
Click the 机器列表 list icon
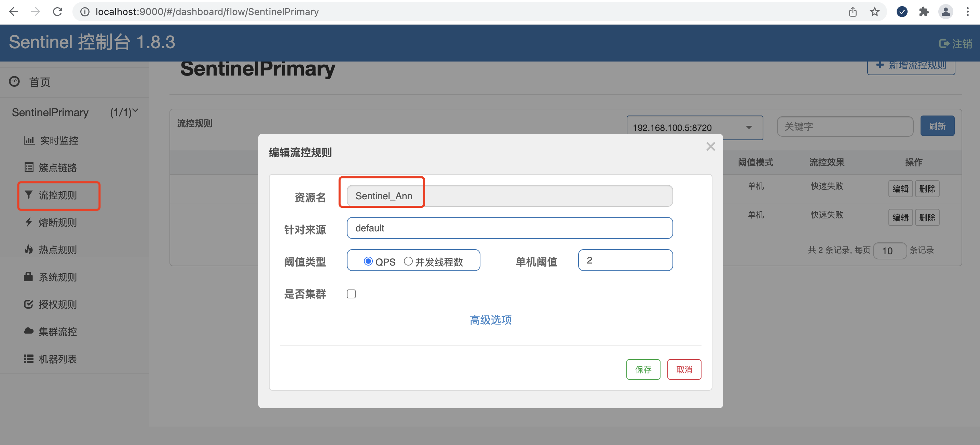(x=29, y=359)
